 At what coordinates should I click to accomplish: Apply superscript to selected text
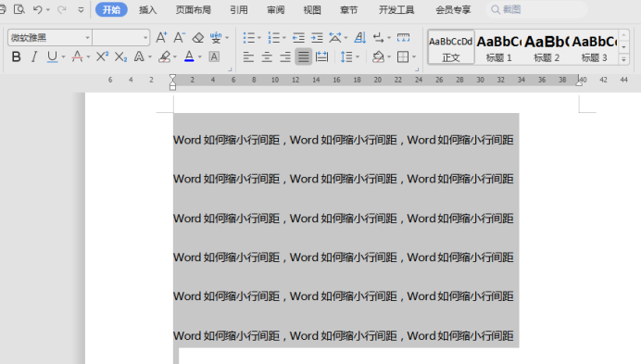pyautogui.click(x=102, y=56)
